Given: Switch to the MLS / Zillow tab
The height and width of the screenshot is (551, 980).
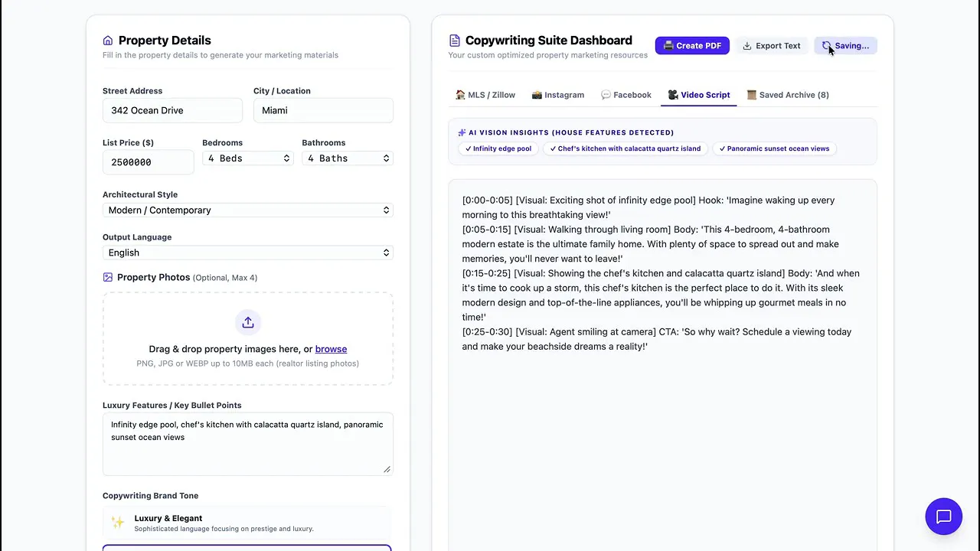Looking at the screenshot, I should tap(485, 95).
